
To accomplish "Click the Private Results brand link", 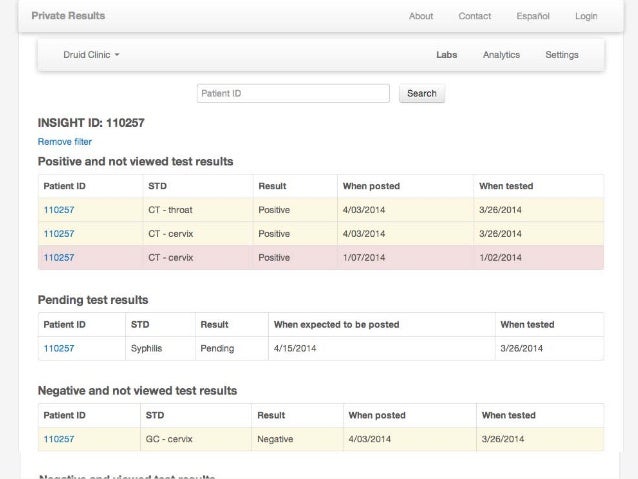I will pos(68,16).
